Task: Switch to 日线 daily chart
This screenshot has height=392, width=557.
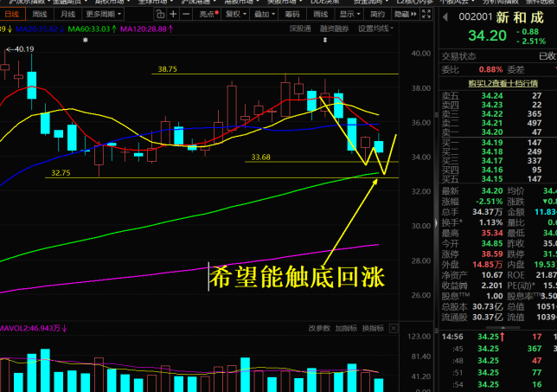Action: (12, 14)
